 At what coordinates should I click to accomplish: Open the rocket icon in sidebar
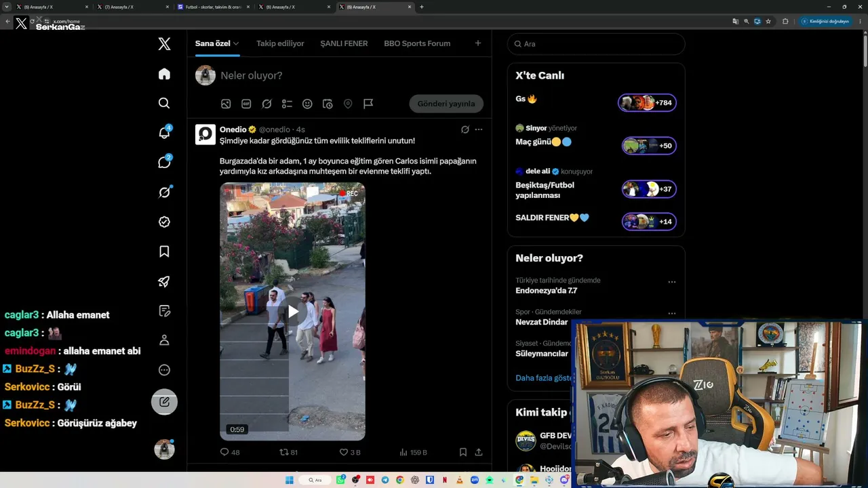tap(164, 281)
